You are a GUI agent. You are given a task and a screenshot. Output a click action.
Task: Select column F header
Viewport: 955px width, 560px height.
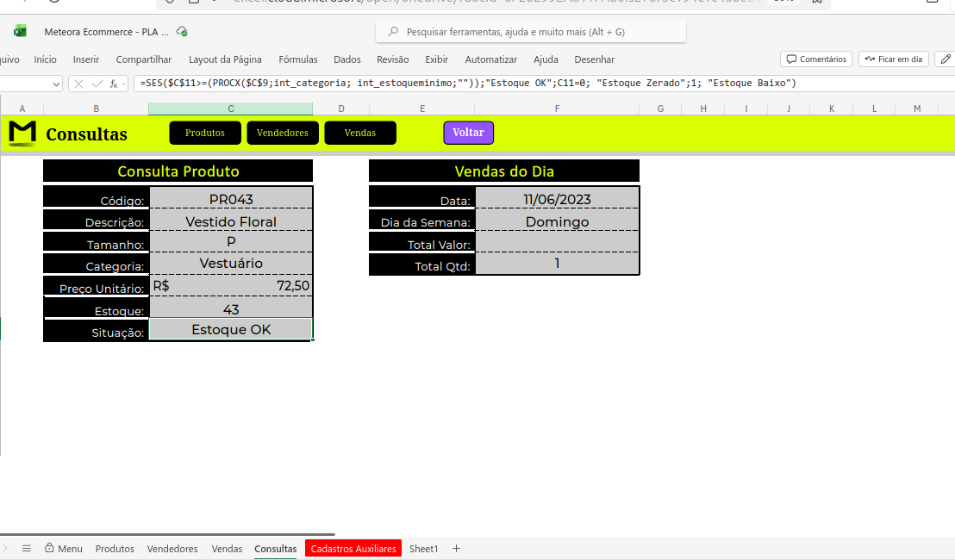557,109
